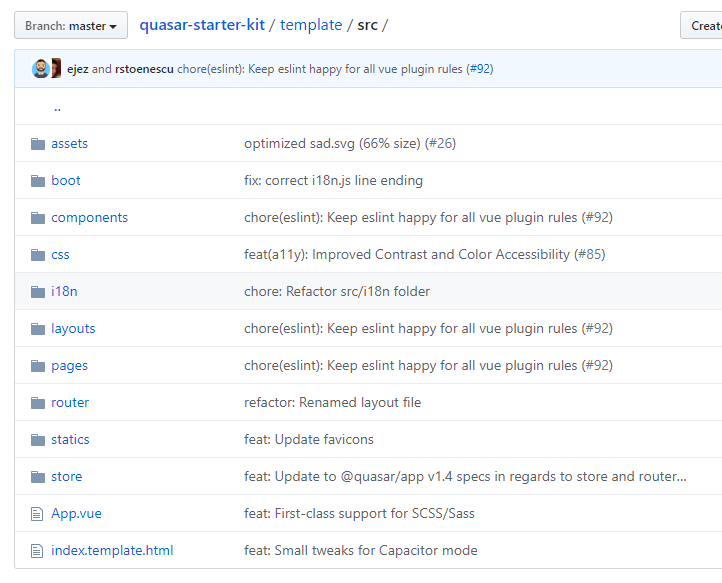Screen dimensions: 722x583
Task: Open the assets folder
Action: [x=70, y=144]
